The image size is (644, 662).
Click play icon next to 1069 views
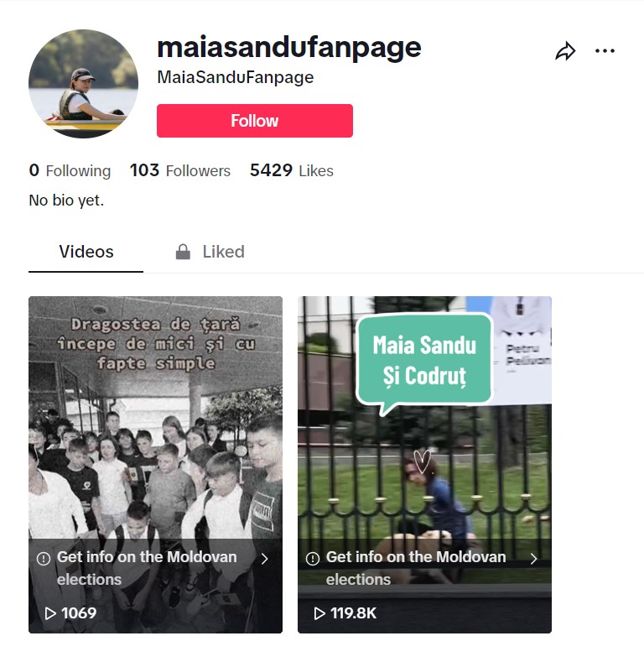[x=50, y=613]
